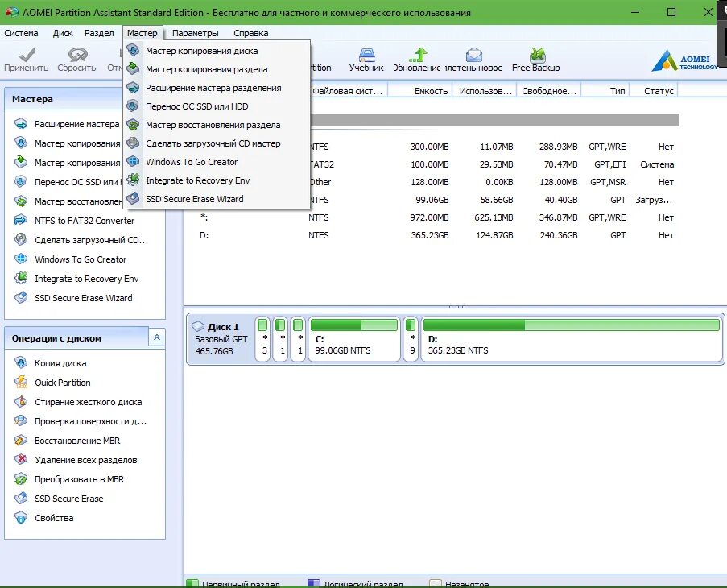Screen dimensions: 727x588
Task: Open Integrate to Recovery Env sidebar link
Action: tap(87, 279)
